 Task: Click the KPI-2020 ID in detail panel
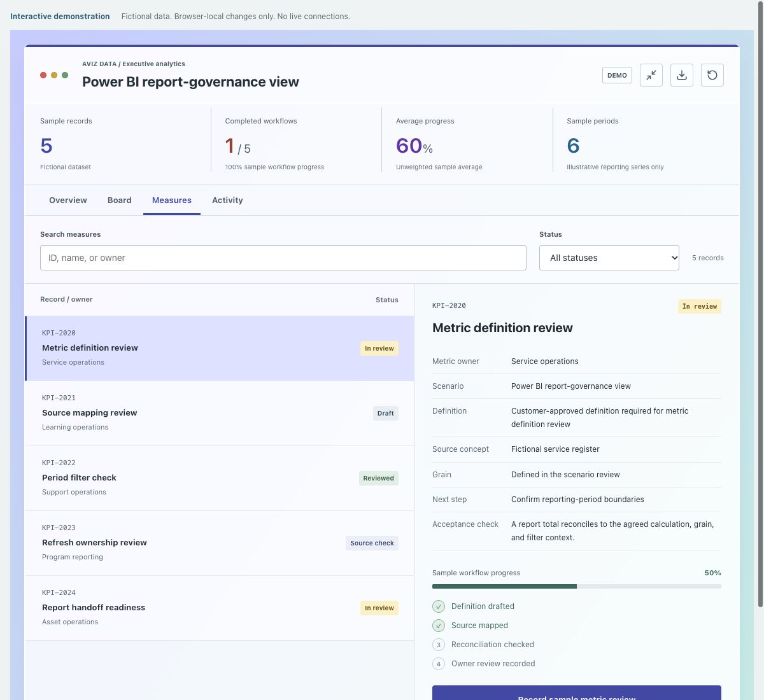(449, 305)
